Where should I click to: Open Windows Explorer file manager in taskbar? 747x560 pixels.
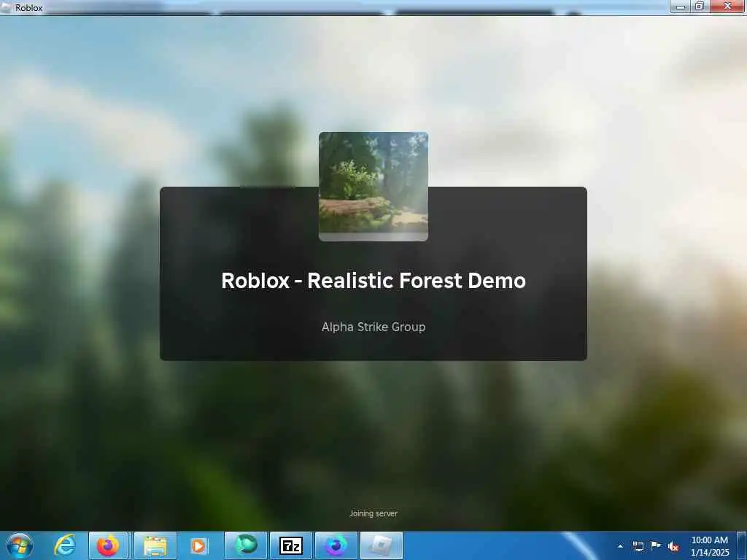[x=155, y=545]
